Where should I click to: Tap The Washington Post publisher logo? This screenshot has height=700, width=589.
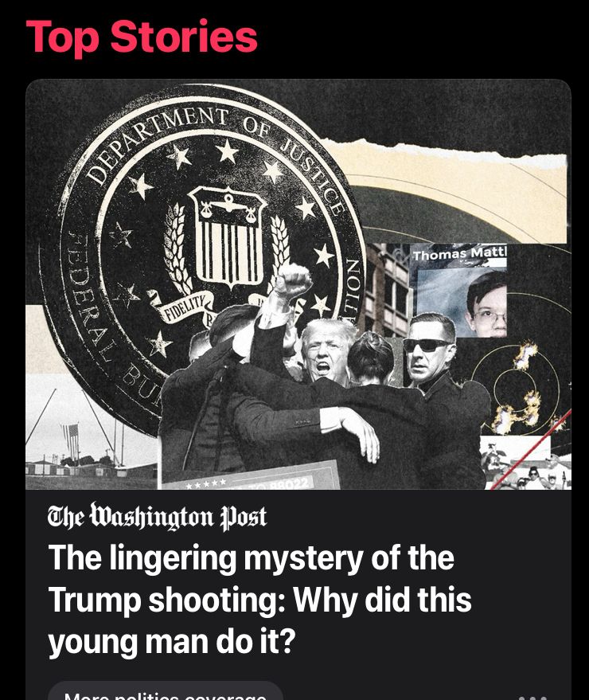tap(157, 517)
